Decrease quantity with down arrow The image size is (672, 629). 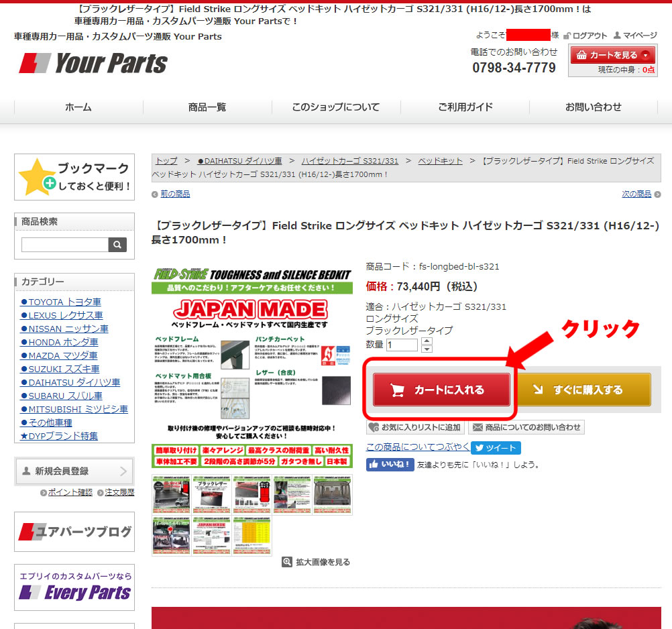427,349
